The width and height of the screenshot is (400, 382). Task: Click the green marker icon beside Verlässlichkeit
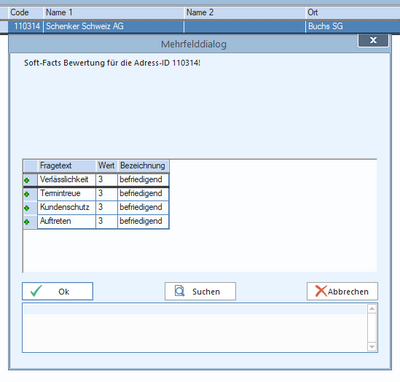pos(27,180)
